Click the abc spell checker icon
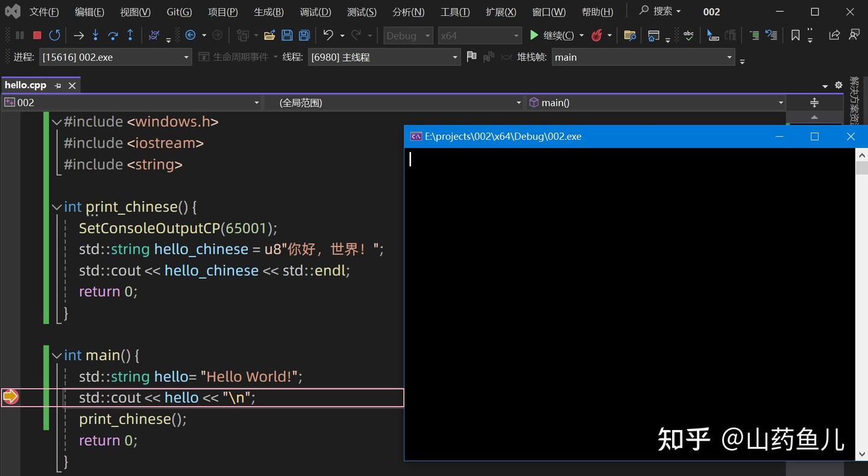 [x=688, y=36]
